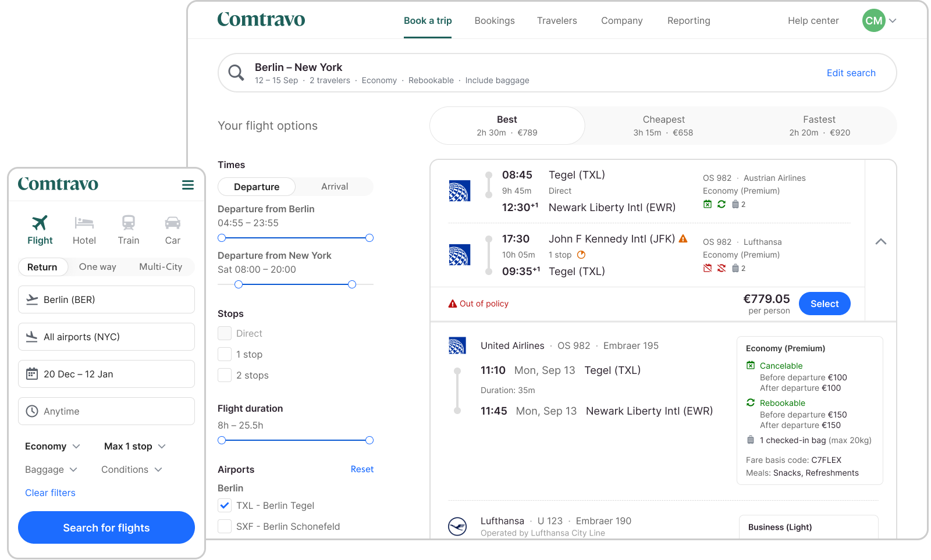Image resolution: width=931 pixels, height=560 pixels.
Task: Click the search magnifier icon
Action: tap(236, 73)
